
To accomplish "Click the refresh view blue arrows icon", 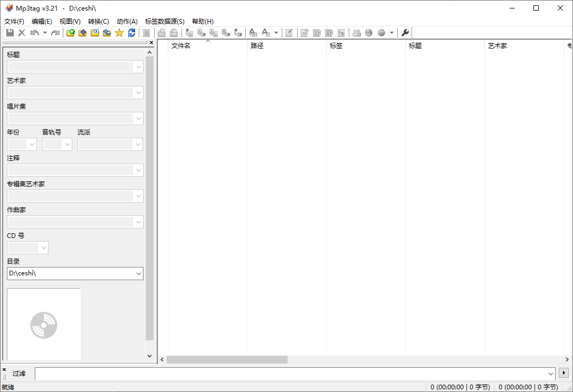I will point(131,33).
